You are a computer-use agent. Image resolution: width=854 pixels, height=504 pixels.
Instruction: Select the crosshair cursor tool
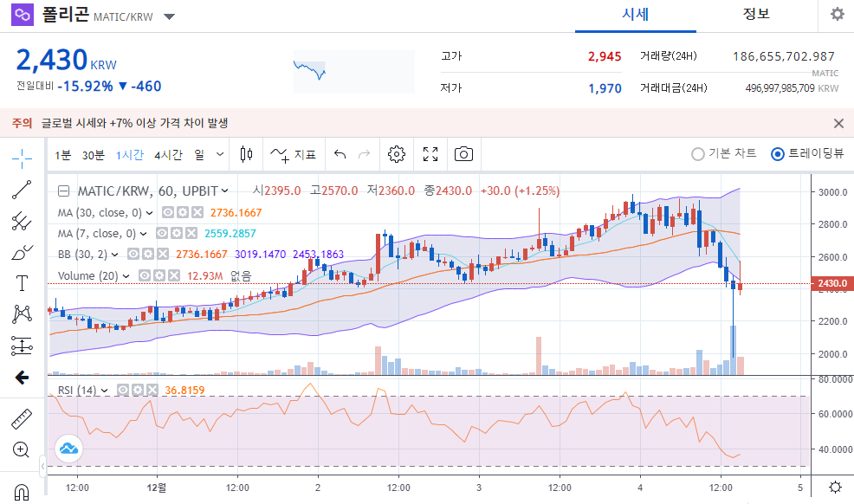(22, 158)
